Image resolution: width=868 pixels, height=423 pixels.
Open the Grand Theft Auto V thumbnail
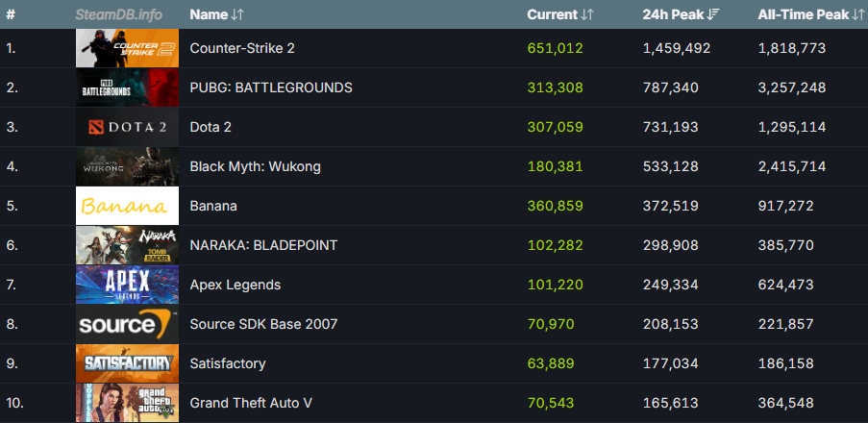[127, 403]
